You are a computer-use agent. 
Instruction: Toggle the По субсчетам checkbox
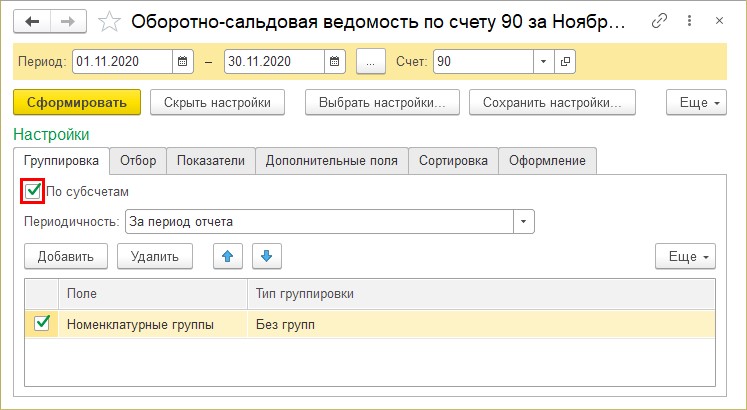[33, 190]
